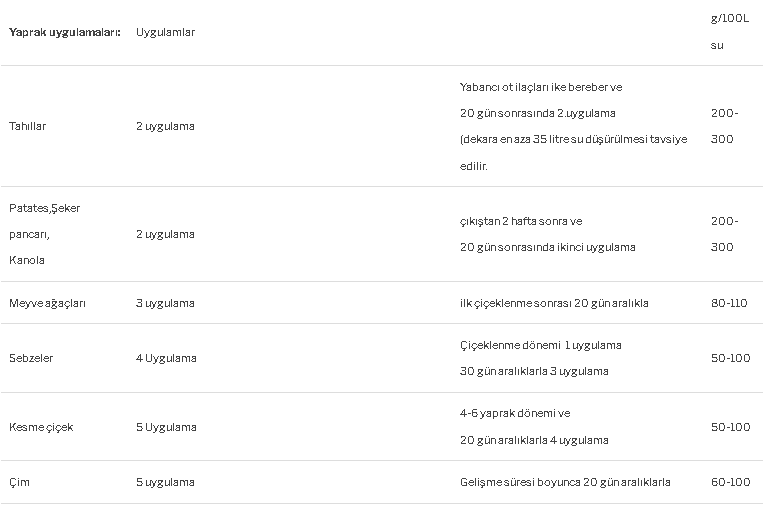766x510 pixels.
Task: Click the 'Sebzeler' row label
Action: pyautogui.click(x=31, y=358)
